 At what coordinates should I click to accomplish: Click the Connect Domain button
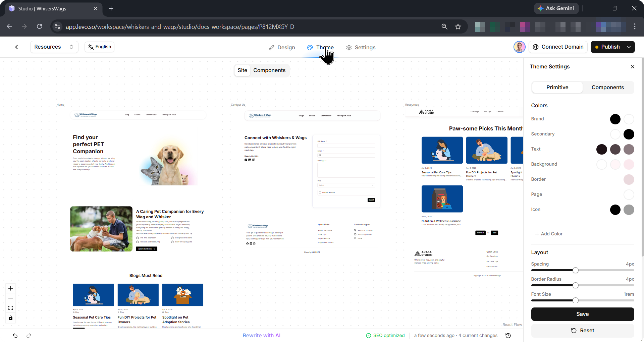pos(558,47)
